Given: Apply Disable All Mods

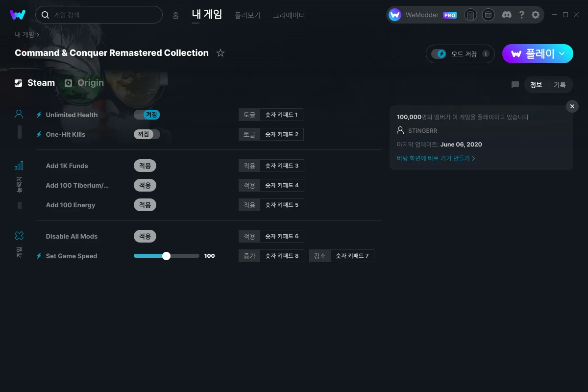Looking at the screenshot, I should coord(145,236).
